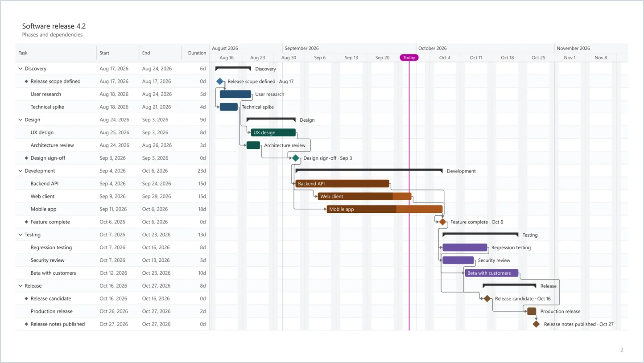
Task: Select the Beta with customers task bar
Action: [491, 273]
